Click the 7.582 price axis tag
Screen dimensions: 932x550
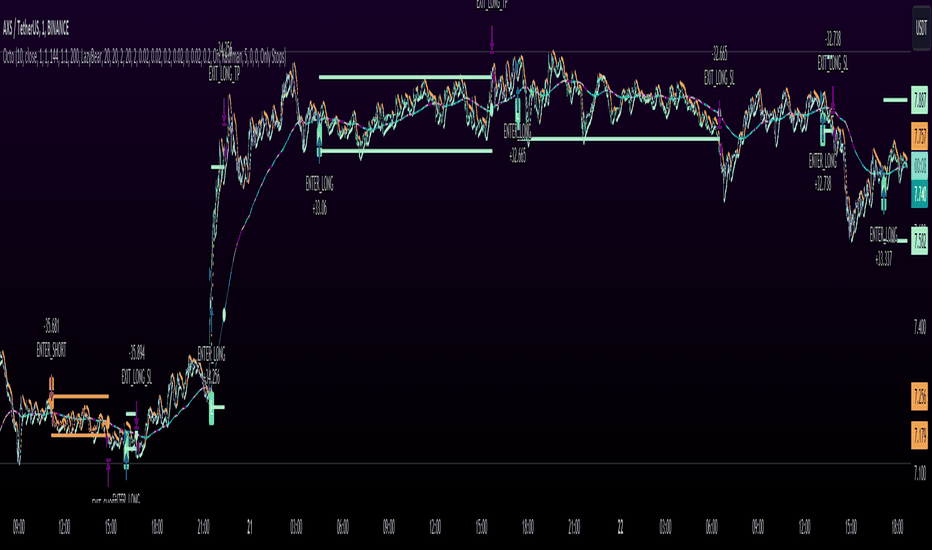[920, 241]
